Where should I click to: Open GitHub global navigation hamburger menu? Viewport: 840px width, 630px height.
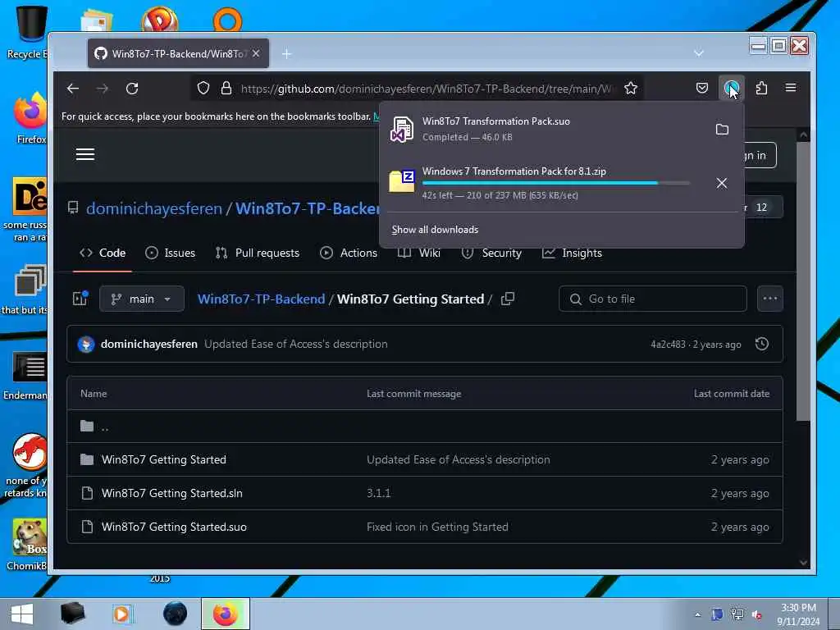coord(85,155)
